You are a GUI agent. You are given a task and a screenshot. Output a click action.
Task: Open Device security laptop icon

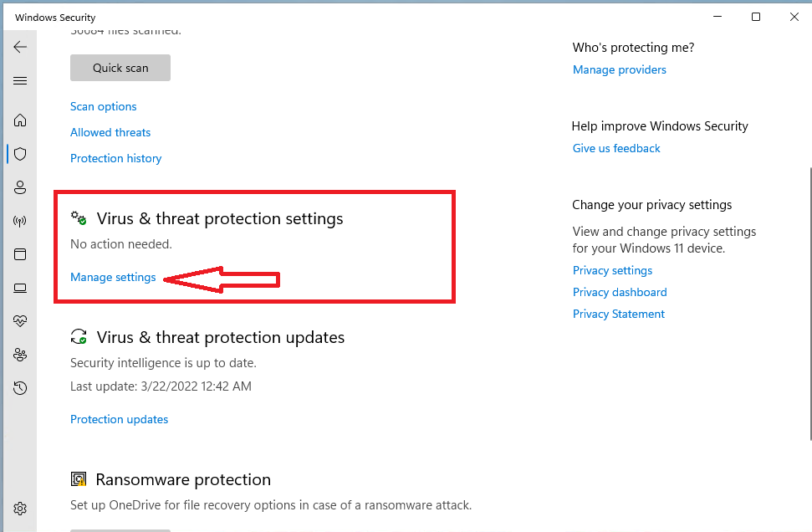click(20, 288)
